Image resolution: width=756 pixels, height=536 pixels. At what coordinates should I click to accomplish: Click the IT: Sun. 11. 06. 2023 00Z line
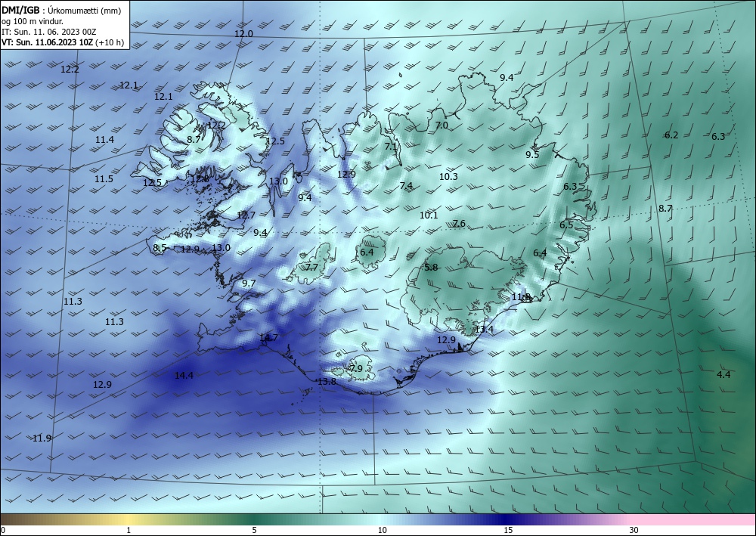[48, 32]
